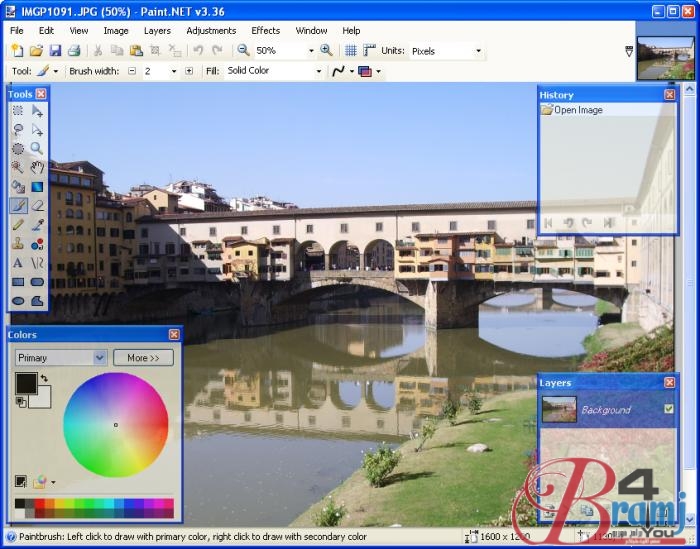Close the Tools panel

(41, 94)
